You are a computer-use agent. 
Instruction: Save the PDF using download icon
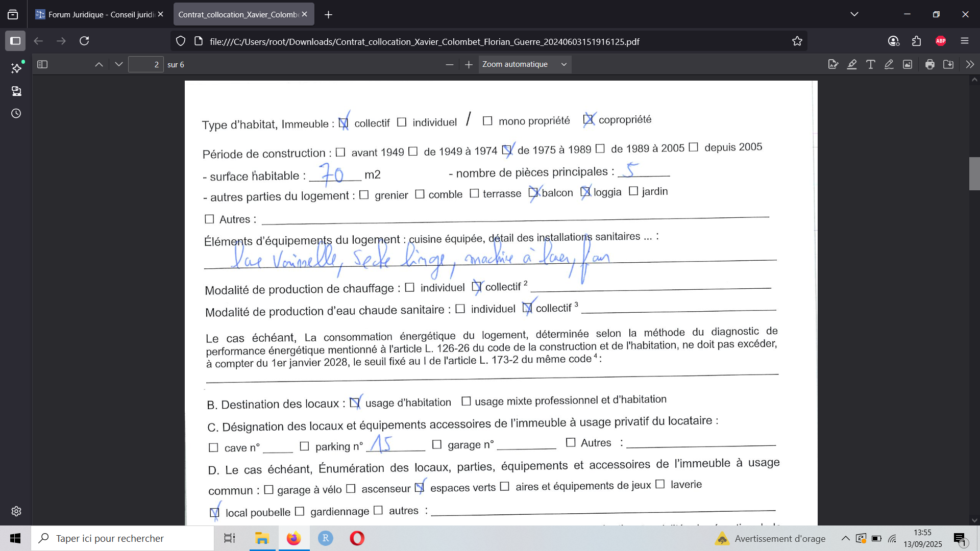click(x=948, y=64)
